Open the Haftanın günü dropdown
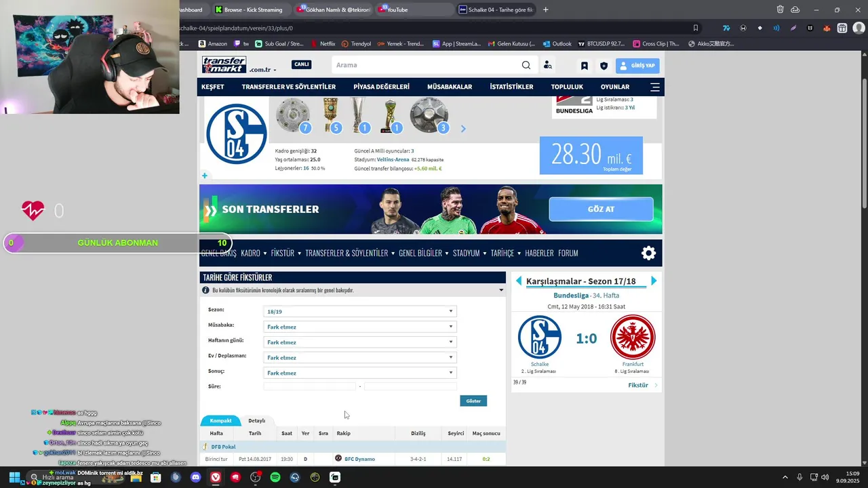Viewport: 868px width, 488px height. click(359, 342)
